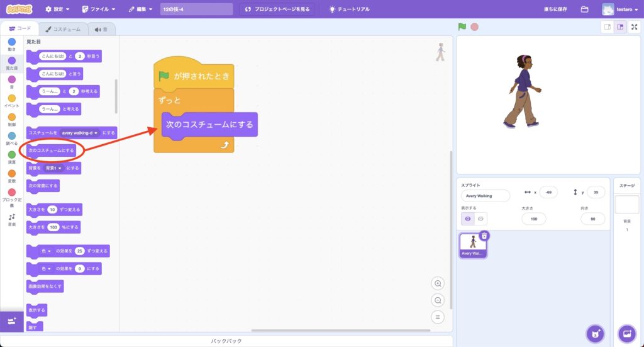Click the 次の背景にする block

coord(43,186)
